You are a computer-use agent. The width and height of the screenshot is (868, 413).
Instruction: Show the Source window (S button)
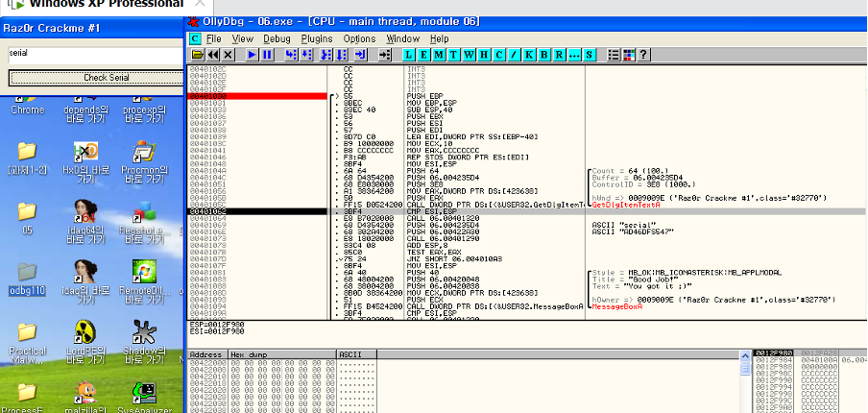click(589, 55)
